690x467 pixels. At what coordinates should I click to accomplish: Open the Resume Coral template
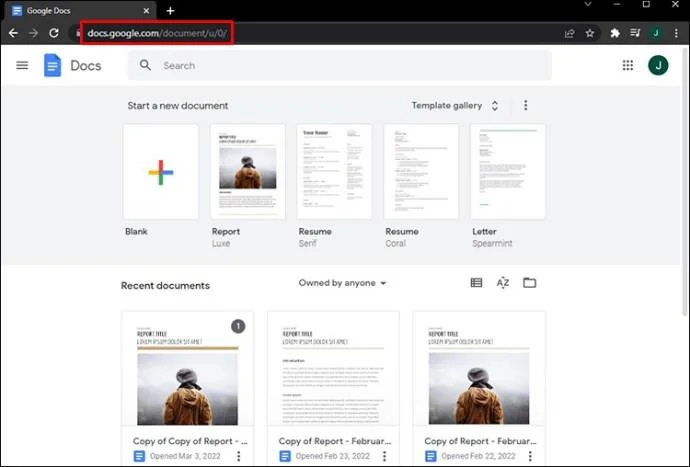click(421, 172)
